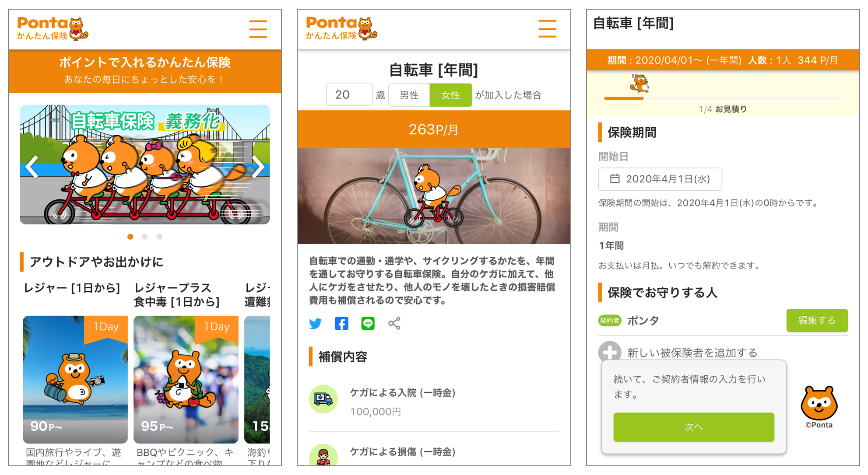
Task: Share bicycle insurance on Twitter
Action: [315, 323]
